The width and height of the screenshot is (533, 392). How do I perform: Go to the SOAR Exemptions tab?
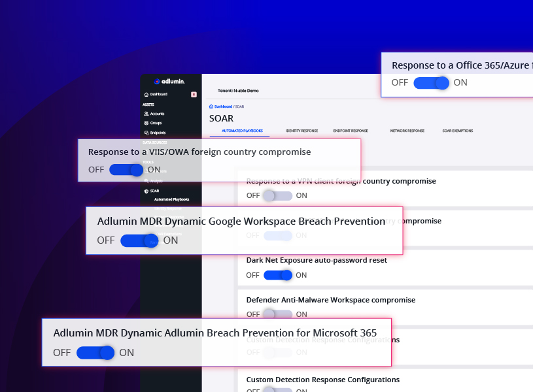point(457,131)
